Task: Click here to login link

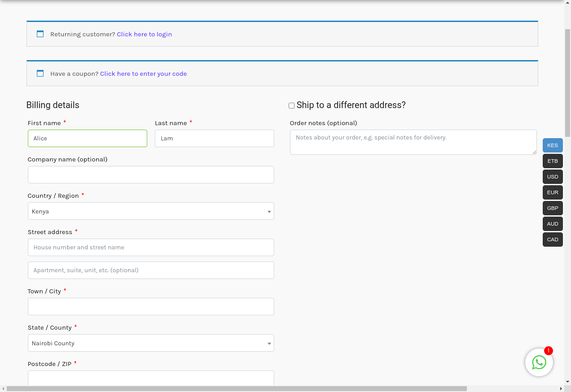Action: tap(144, 34)
